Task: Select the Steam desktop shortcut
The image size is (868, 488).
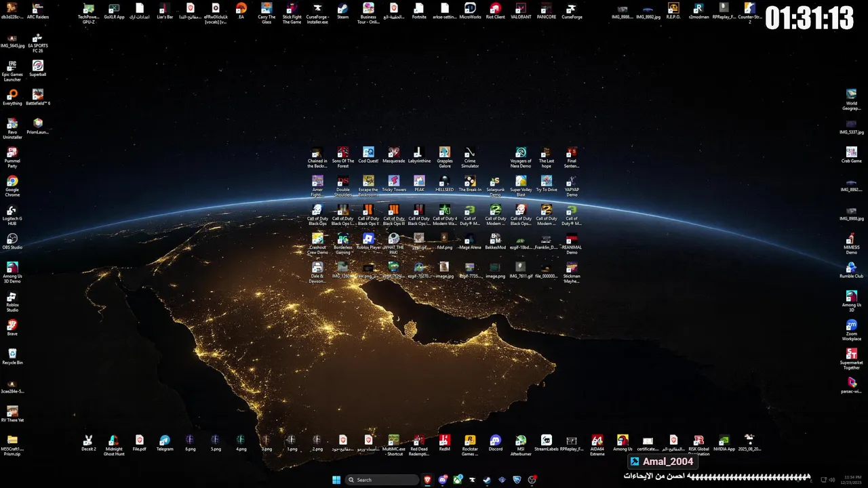Action: [343, 11]
